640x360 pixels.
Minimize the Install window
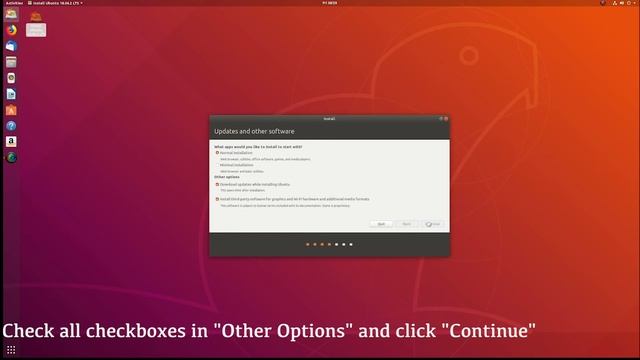(x=441, y=119)
